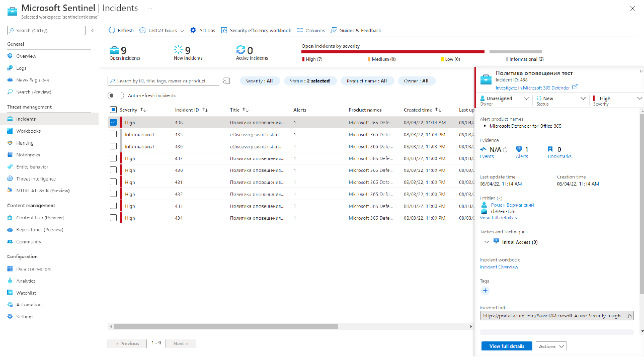644x362 pixels.
Task: Check the checkbox for incident 435
Action: click(113, 134)
